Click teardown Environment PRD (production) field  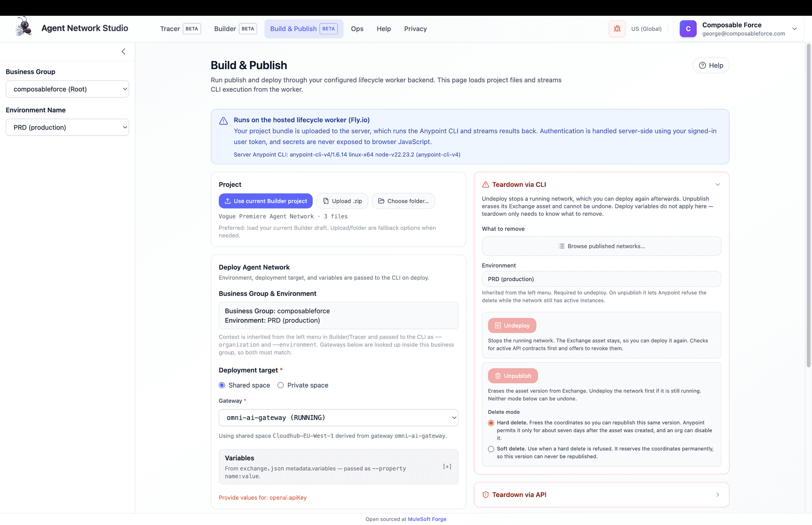pyautogui.click(x=601, y=279)
